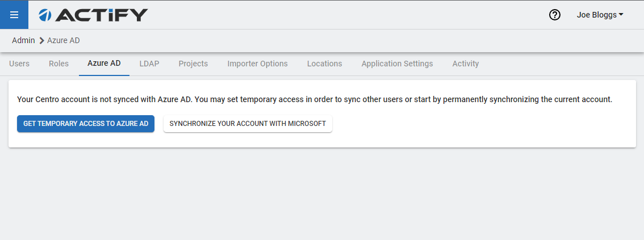The height and width of the screenshot is (240, 644).
Task: Switch to the LDAP tab
Action: point(149,64)
